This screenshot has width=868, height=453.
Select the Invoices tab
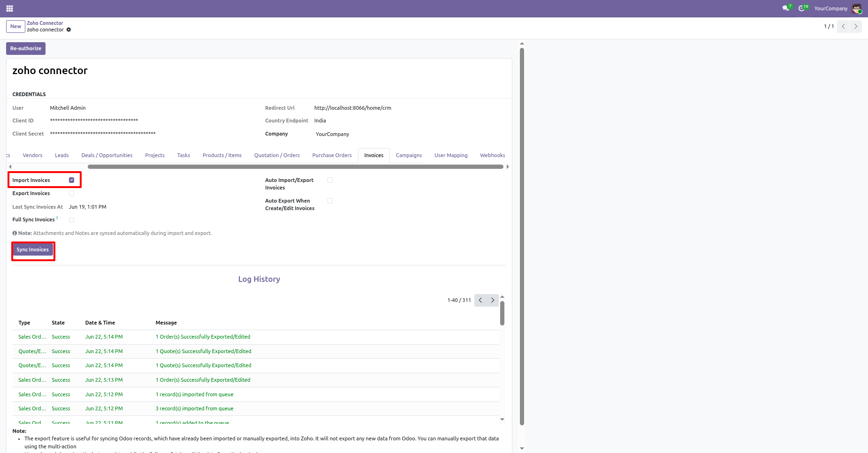374,155
